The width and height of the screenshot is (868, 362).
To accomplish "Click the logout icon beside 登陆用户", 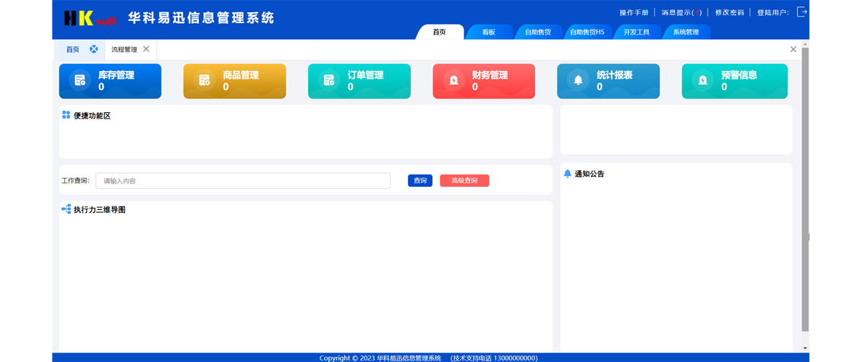I will click(801, 12).
